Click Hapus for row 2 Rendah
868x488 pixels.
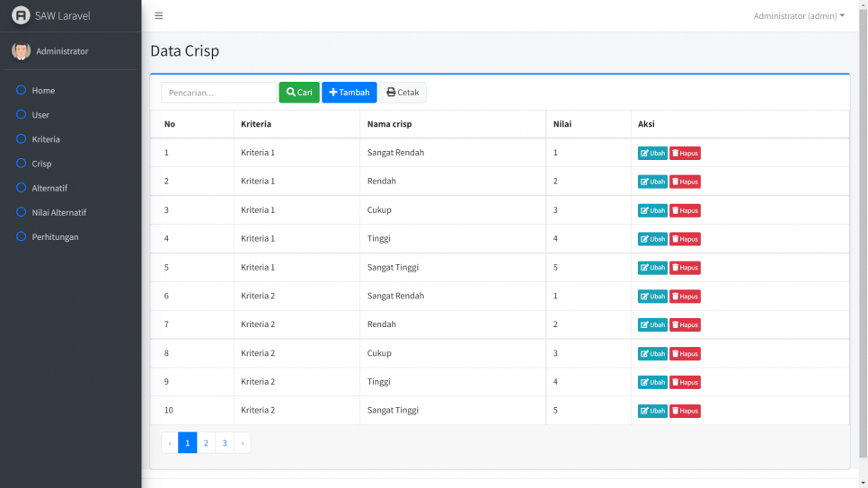(x=685, y=182)
